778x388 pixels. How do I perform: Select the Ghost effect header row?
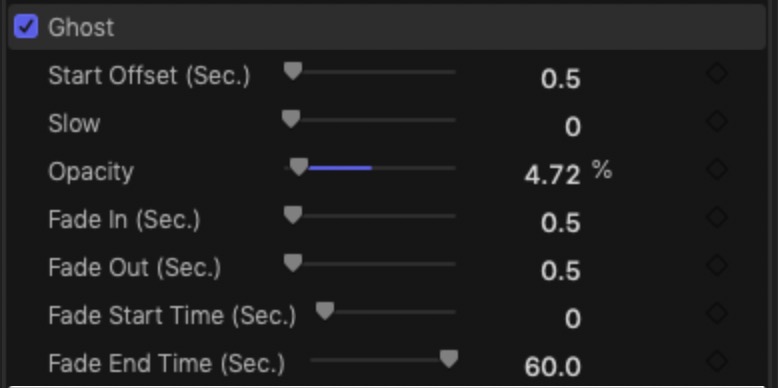(387, 27)
